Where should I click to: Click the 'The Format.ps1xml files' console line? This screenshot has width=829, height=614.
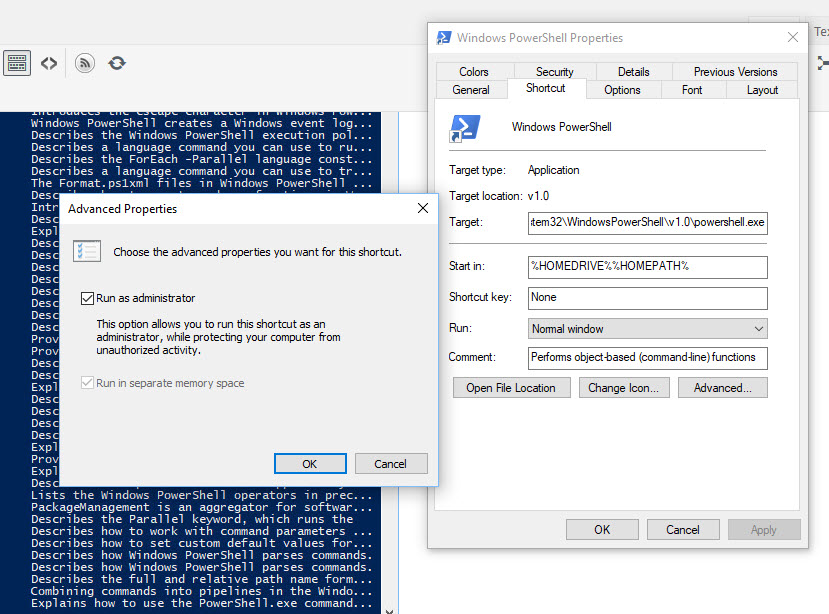point(201,183)
